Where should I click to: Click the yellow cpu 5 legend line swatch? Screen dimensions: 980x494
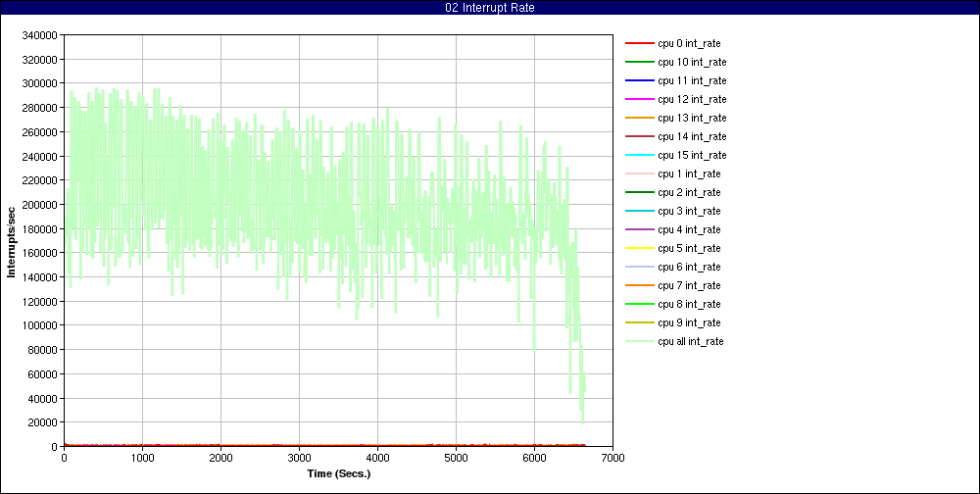pos(639,248)
